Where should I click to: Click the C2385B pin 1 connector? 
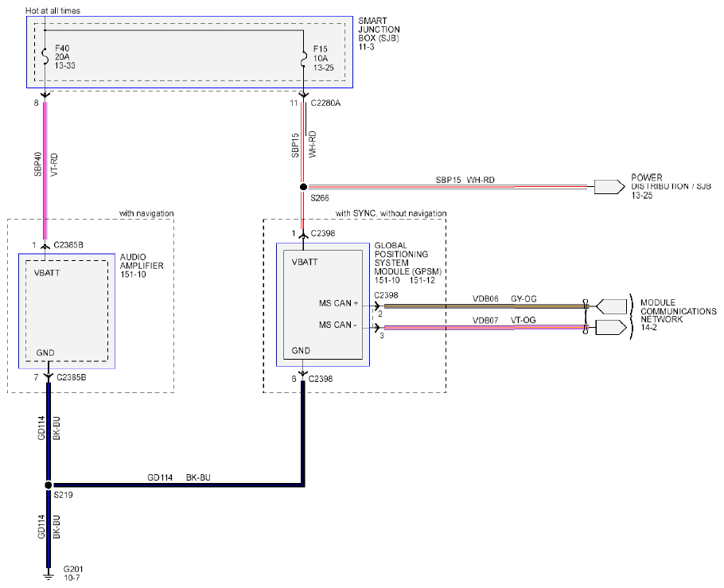[x=45, y=245]
